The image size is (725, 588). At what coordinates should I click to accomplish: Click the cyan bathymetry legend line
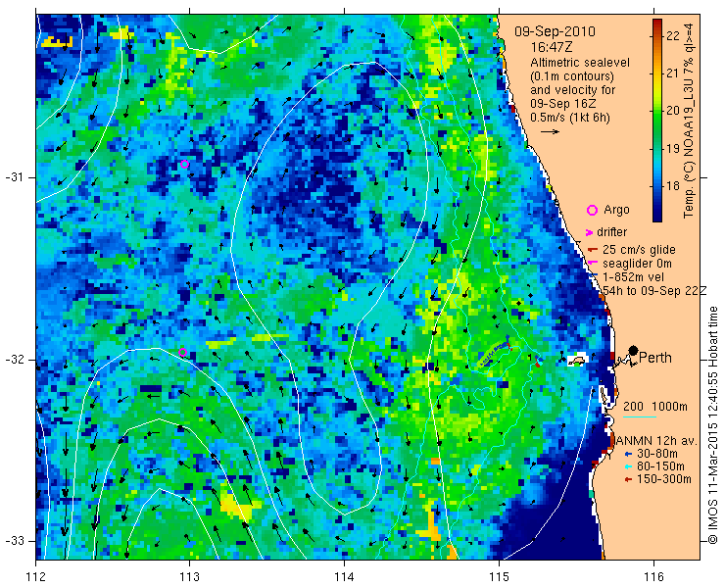pos(640,416)
